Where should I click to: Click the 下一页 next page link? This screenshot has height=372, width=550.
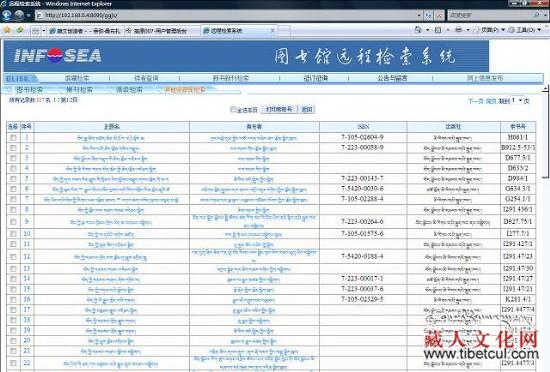(x=476, y=101)
